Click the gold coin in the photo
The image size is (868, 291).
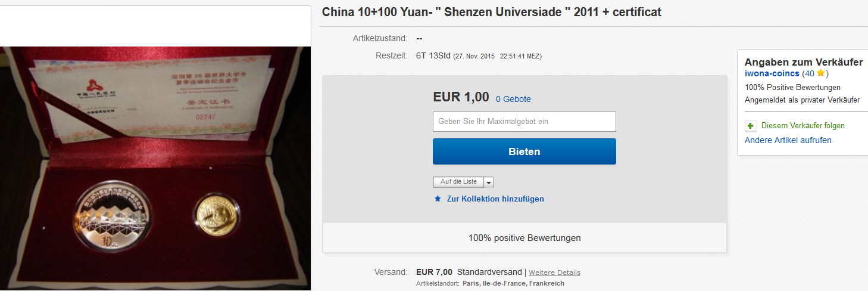pyautogui.click(x=217, y=216)
